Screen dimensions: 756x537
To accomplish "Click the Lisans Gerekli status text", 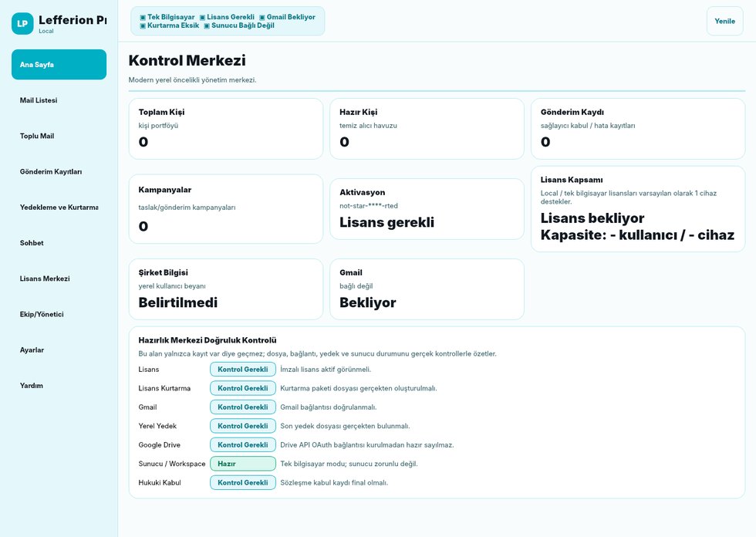I will click(x=231, y=17).
